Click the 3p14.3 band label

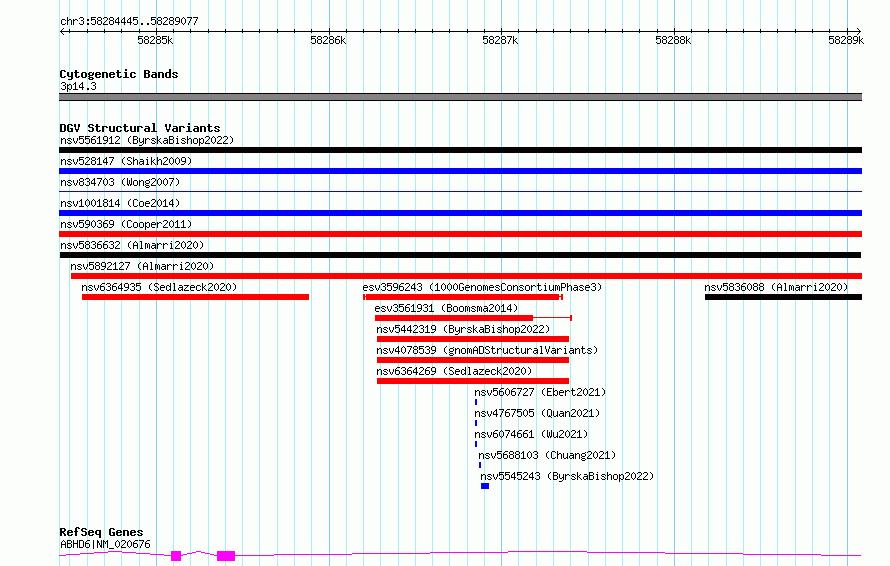[78, 86]
